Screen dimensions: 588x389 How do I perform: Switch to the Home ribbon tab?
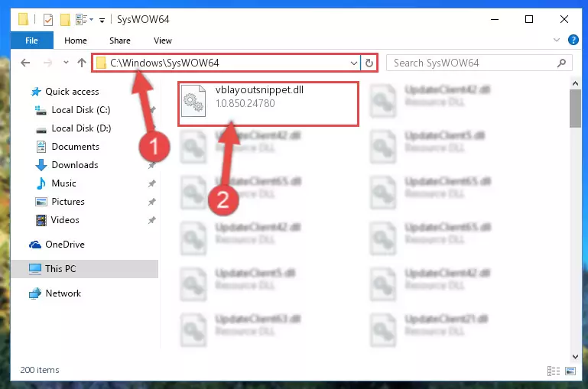point(76,41)
